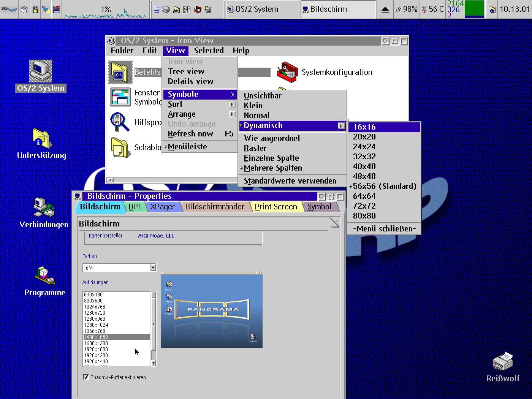532x399 pixels.
Task: Choose Details view menu entry
Action: click(199, 81)
